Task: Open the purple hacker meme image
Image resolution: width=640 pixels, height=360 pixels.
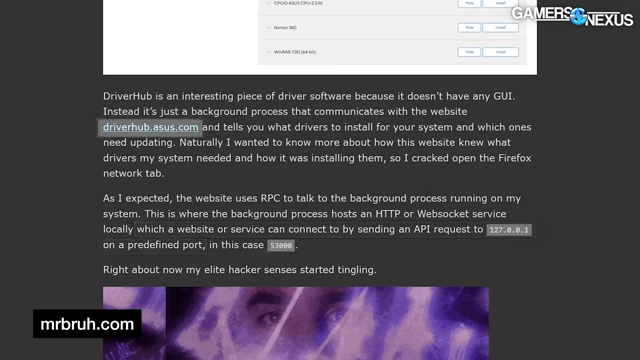Action: click(296, 323)
